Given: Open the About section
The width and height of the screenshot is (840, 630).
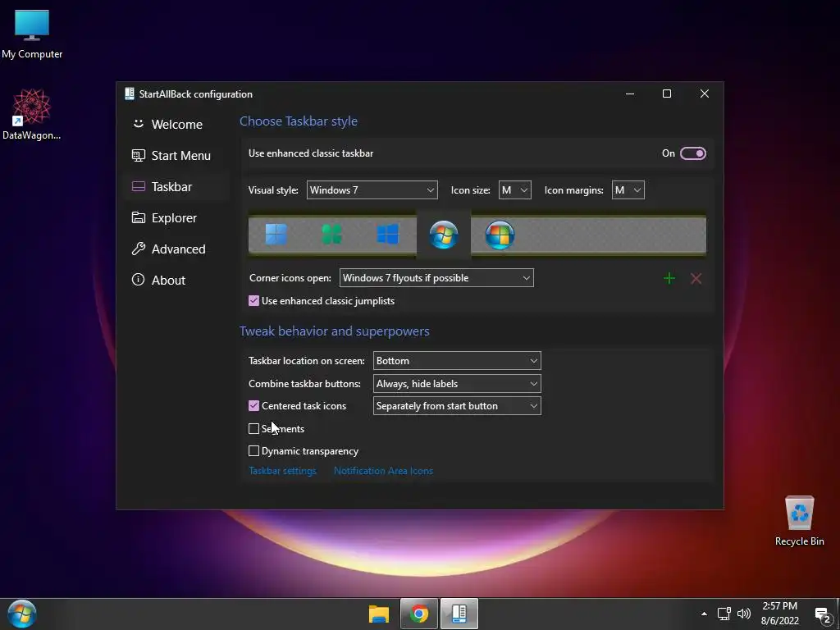Looking at the screenshot, I should (176, 280).
